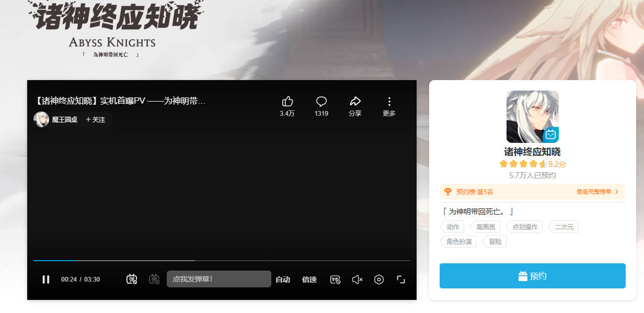Open the 自动 video quality menu

click(x=283, y=280)
